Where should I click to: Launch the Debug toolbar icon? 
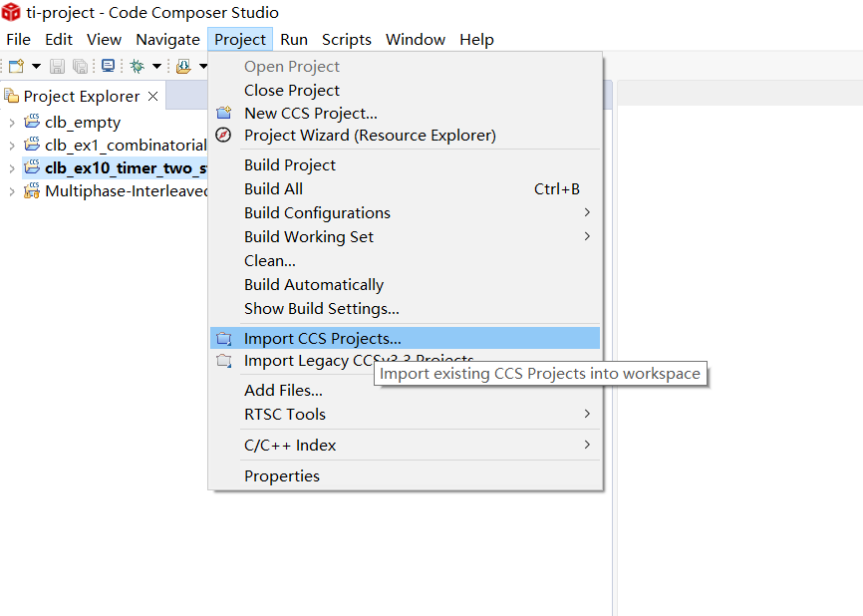[138, 66]
